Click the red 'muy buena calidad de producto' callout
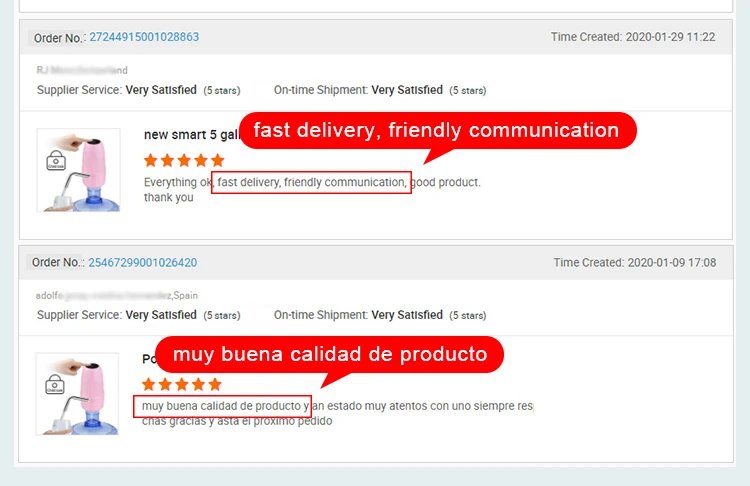The width and height of the screenshot is (750, 486). 329,355
